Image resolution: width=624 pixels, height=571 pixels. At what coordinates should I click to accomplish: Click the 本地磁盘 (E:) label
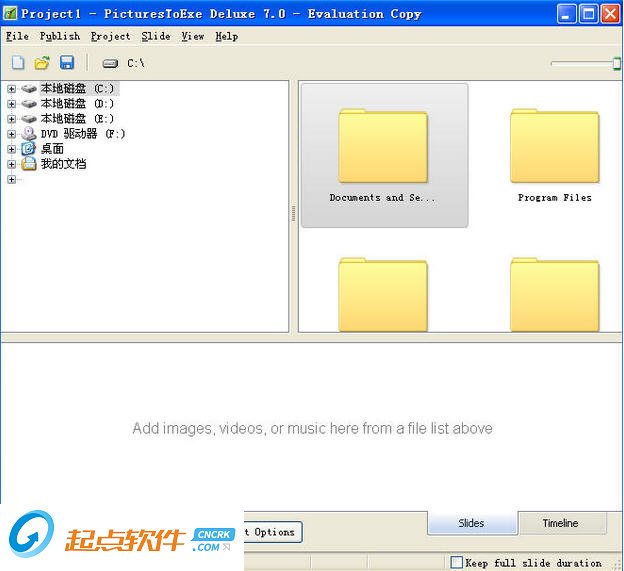point(78,119)
